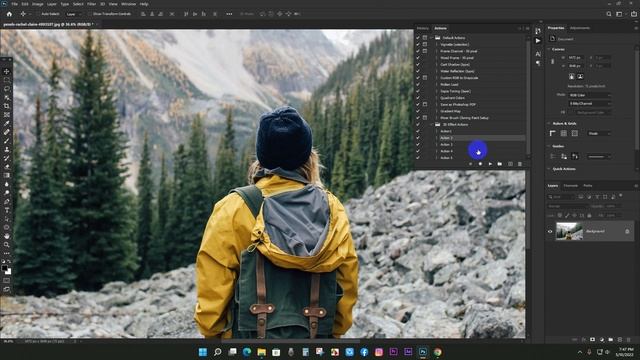640x360 pixels.
Task: Switch to the Channels tab
Action: pyautogui.click(x=571, y=186)
